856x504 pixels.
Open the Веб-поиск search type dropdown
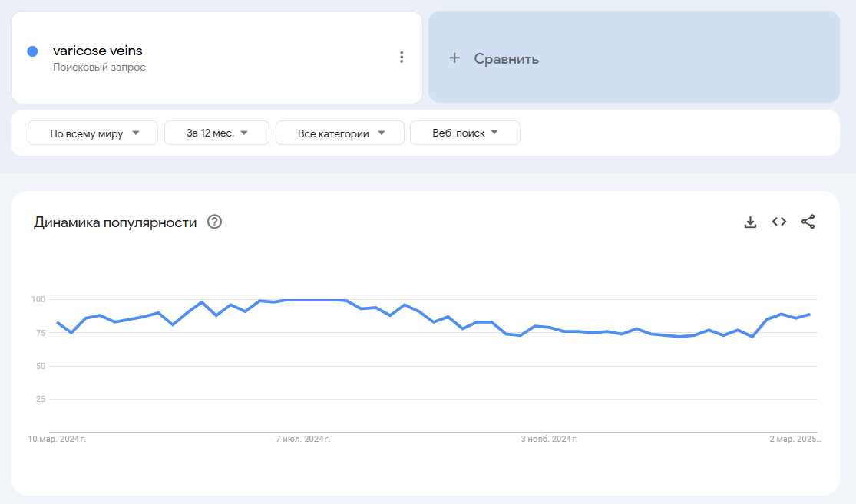point(465,133)
